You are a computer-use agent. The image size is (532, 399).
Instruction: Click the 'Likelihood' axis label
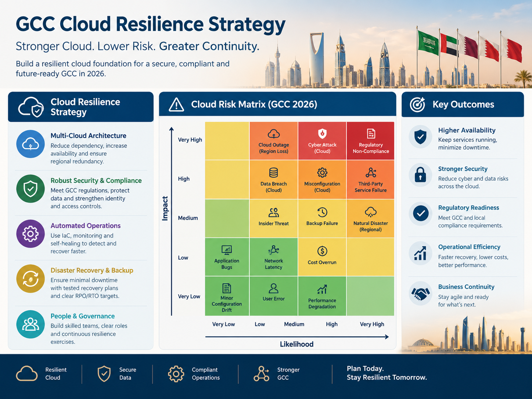296,344
